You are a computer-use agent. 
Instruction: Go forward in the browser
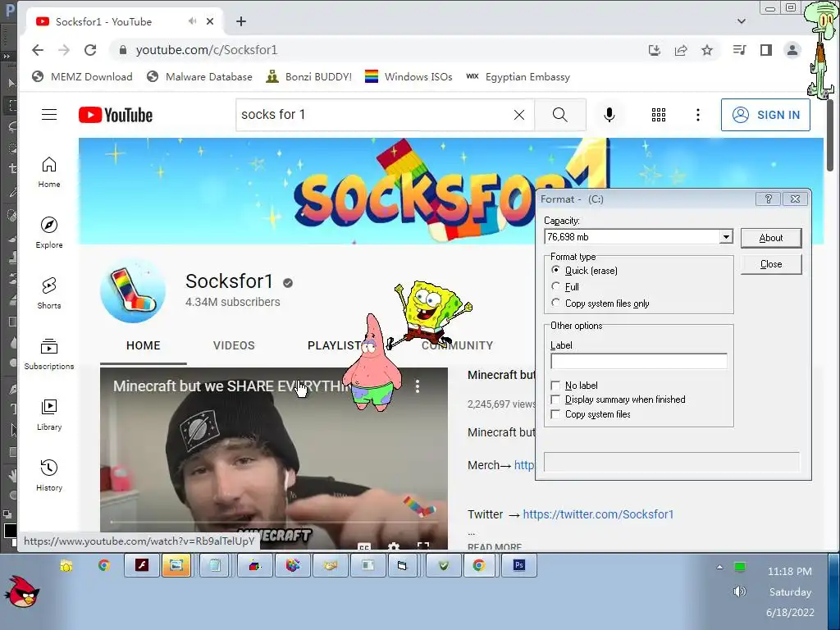point(64,50)
